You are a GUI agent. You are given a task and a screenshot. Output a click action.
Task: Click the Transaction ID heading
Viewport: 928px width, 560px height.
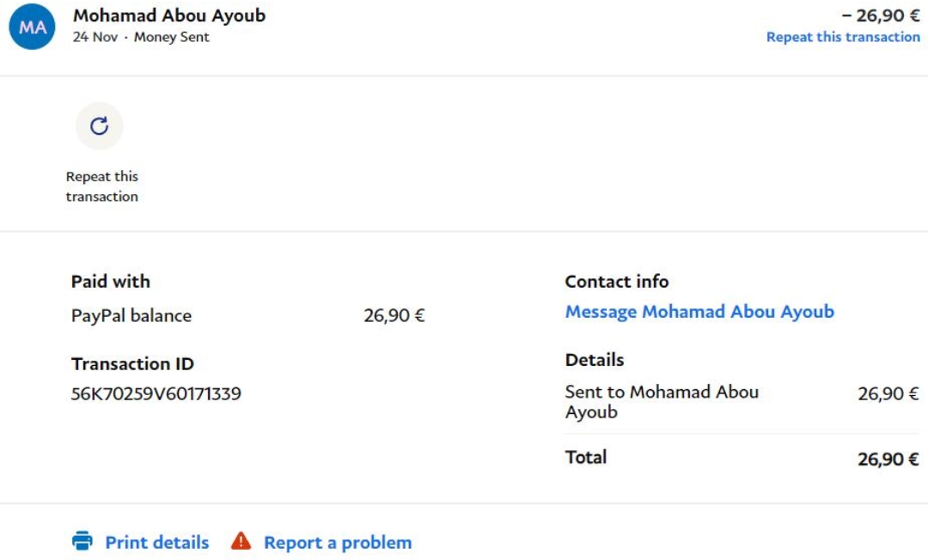[132, 363]
